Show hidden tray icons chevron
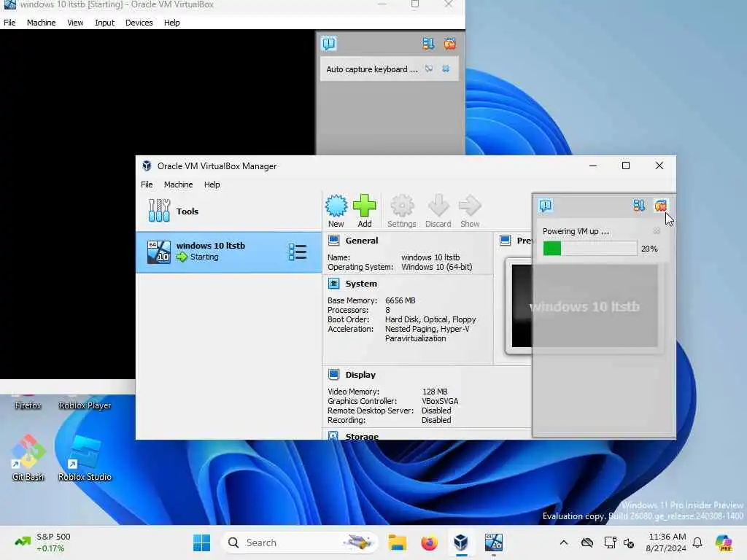 pyautogui.click(x=564, y=542)
